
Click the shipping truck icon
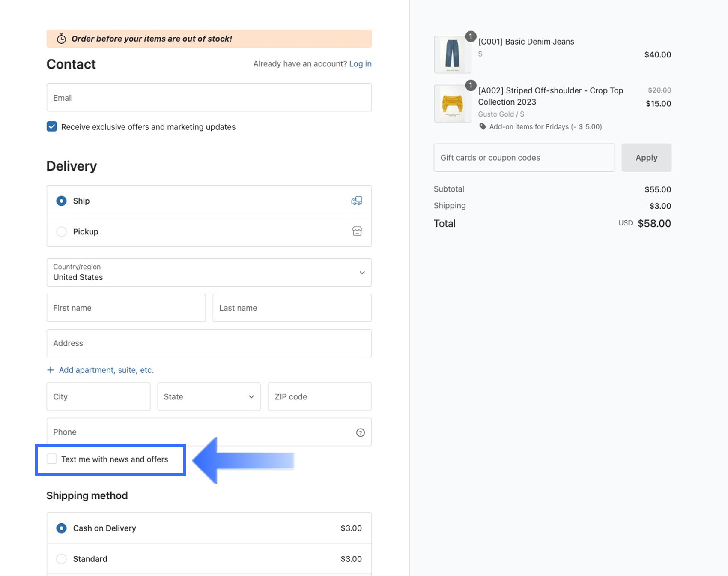point(356,201)
